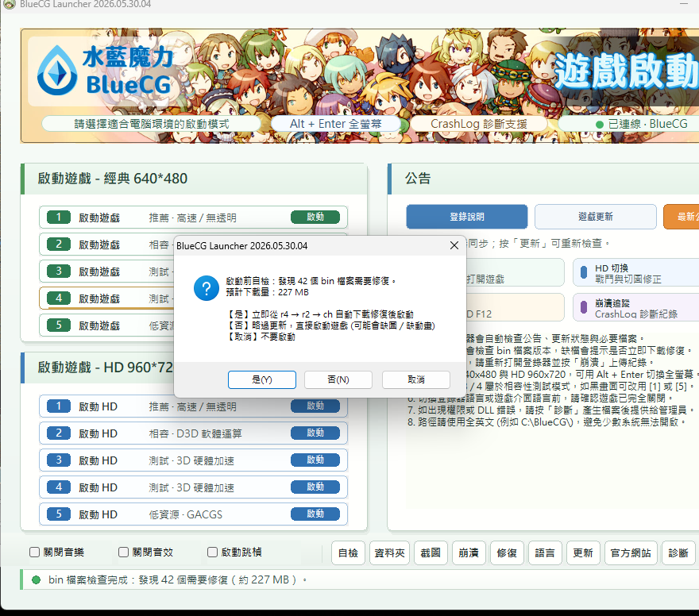Click notice line 8 about 路徑請使用全英文
Screen dimensions: 699x616
click(x=547, y=422)
